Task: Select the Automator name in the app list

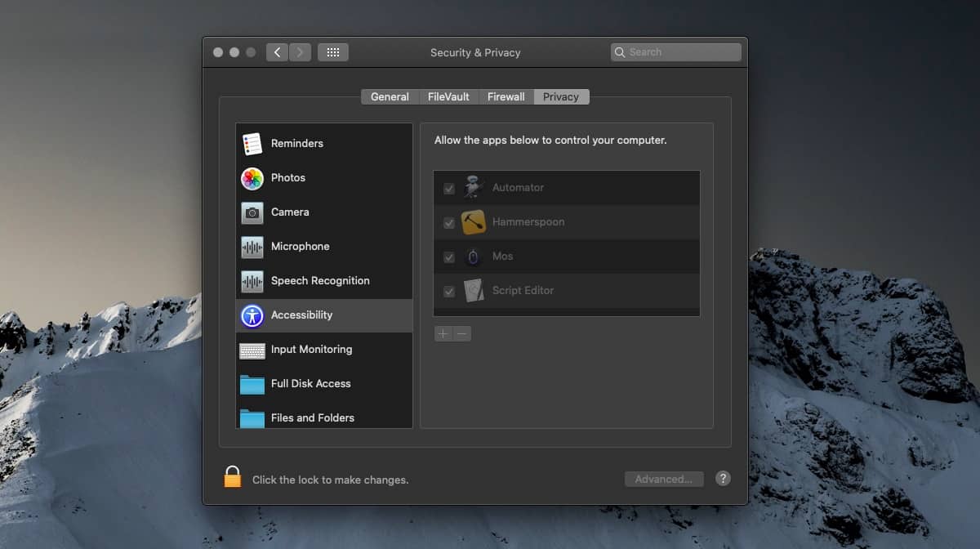Action: (x=518, y=187)
